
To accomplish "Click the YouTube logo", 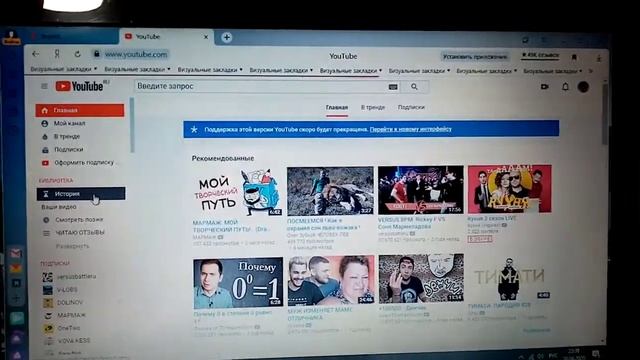I will coord(79,86).
